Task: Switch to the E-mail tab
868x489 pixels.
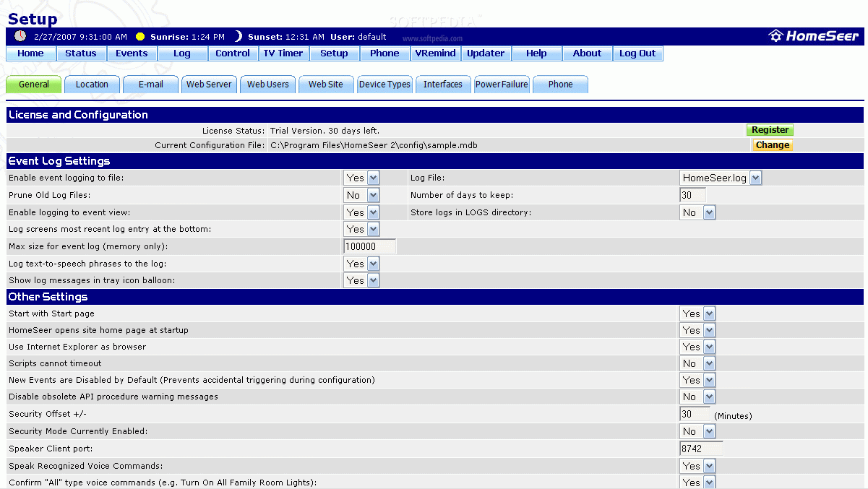Action: point(150,85)
